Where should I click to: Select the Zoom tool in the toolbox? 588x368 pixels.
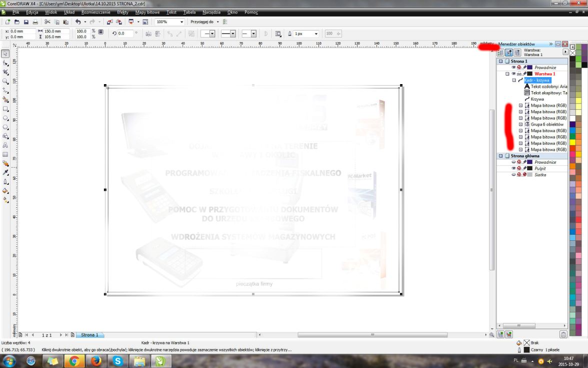tap(6, 81)
